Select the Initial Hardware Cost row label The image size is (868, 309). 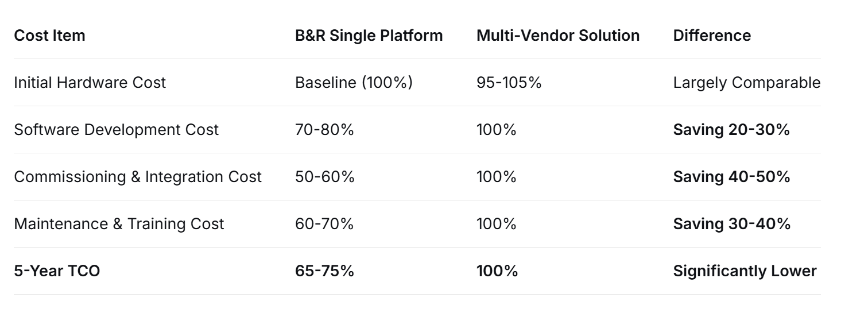pyautogui.click(x=90, y=83)
